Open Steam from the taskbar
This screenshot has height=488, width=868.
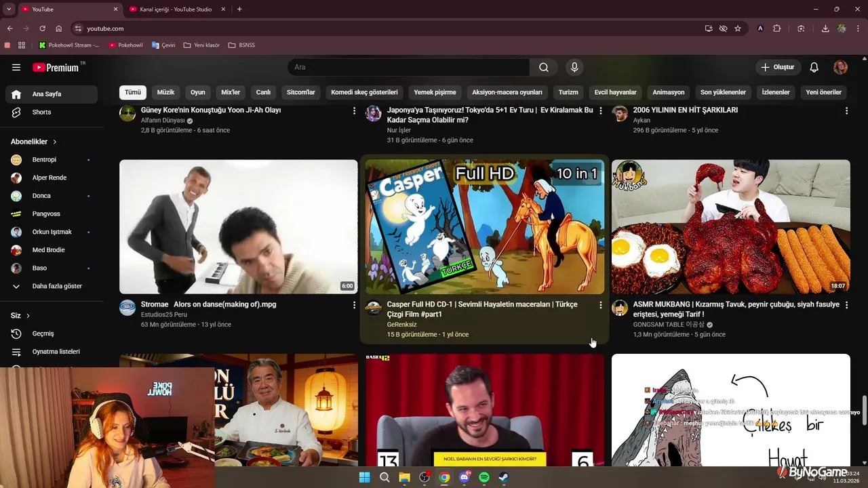coord(504,477)
